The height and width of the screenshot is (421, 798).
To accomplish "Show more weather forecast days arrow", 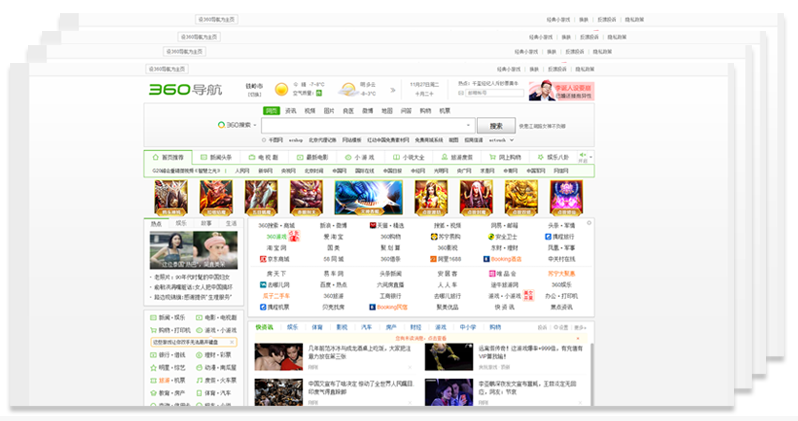I will (393, 90).
